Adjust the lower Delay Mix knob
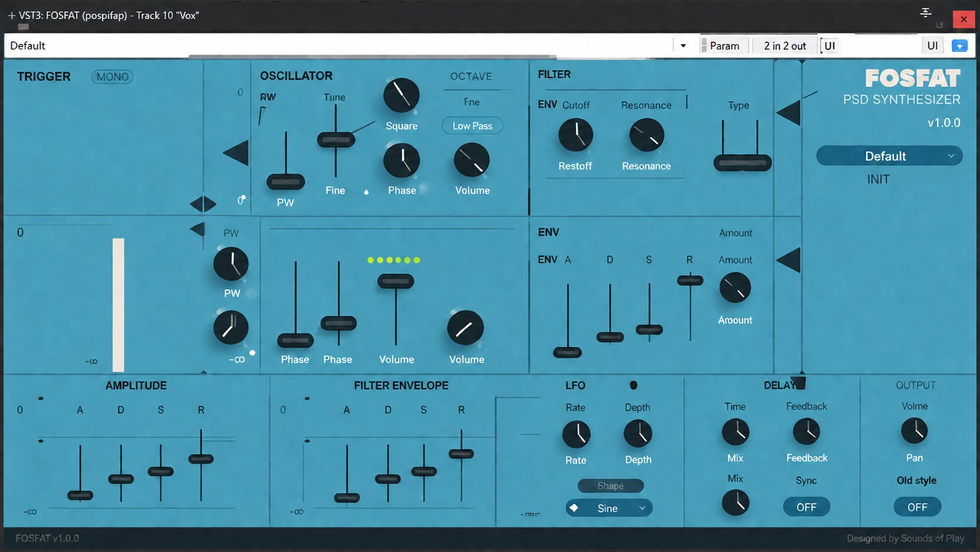 pyautogui.click(x=736, y=503)
